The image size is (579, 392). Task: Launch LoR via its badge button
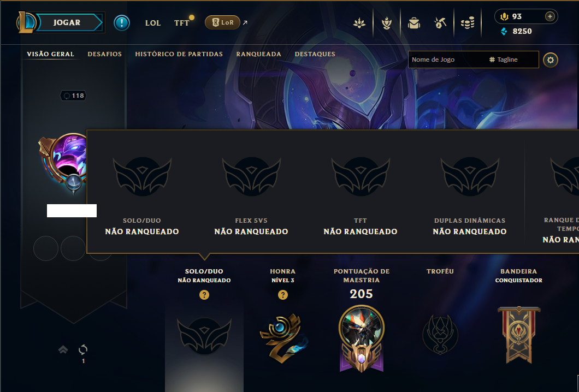(222, 22)
